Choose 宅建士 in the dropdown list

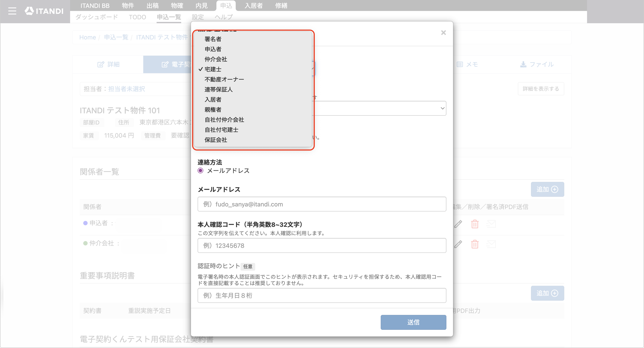coord(253,69)
